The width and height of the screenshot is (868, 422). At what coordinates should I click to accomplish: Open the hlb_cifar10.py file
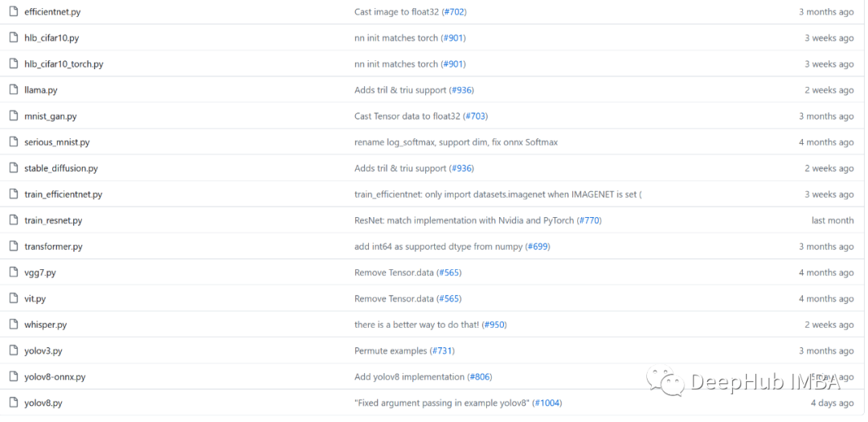click(51, 38)
